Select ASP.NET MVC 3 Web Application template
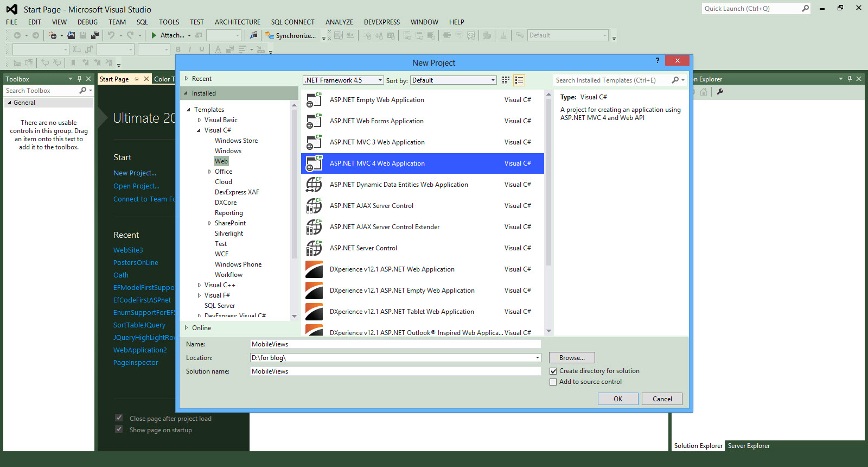Screen dimensions: 868x467 [423, 142]
